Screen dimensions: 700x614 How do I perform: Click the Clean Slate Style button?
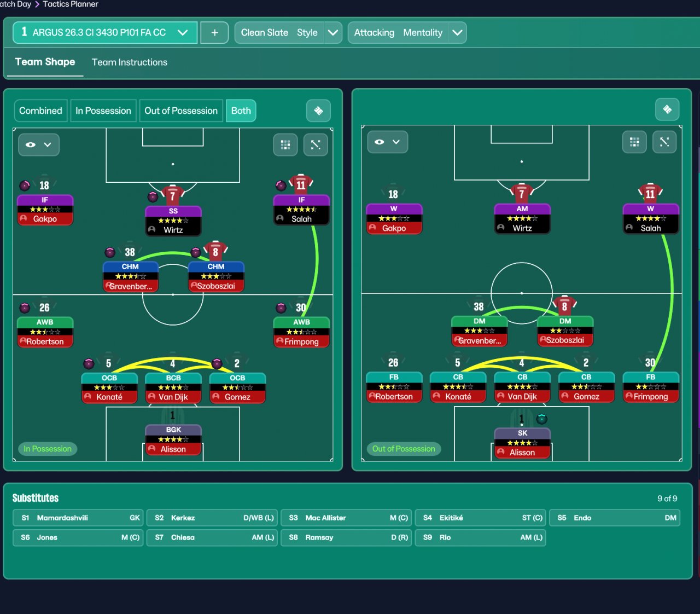279,33
